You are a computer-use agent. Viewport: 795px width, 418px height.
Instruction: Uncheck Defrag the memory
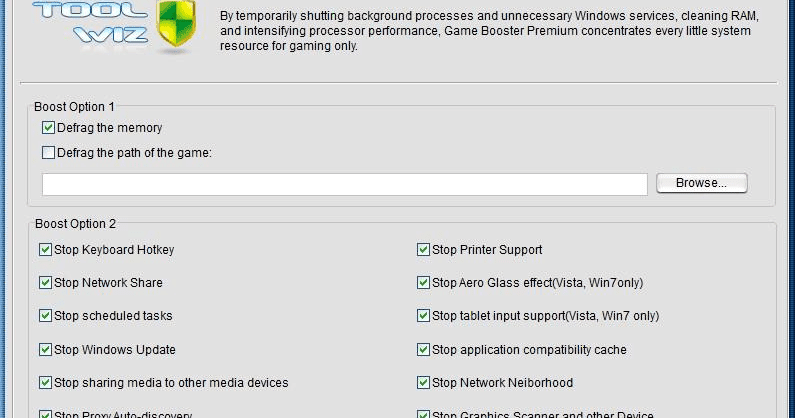(48, 127)
